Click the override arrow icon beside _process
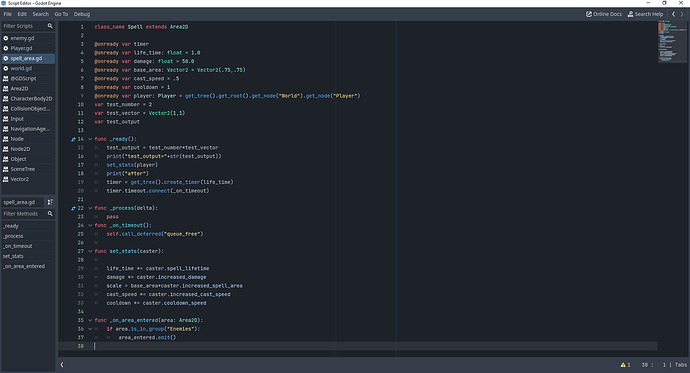Viewport: 690px width, 373px height. pyautogui.click(x=73, y=208)
